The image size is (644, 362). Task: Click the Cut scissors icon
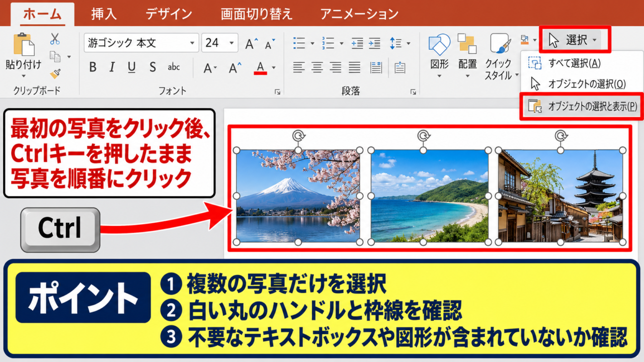click(x=55, y=39)
